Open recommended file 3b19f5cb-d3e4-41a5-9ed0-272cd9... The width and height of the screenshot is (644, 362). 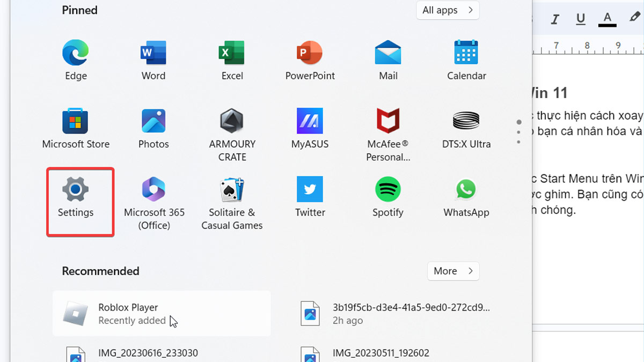[x=396, y=314]
